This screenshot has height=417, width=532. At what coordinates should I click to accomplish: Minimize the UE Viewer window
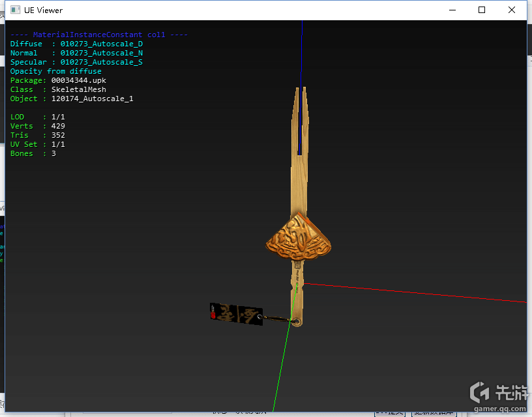pos(452,10)
